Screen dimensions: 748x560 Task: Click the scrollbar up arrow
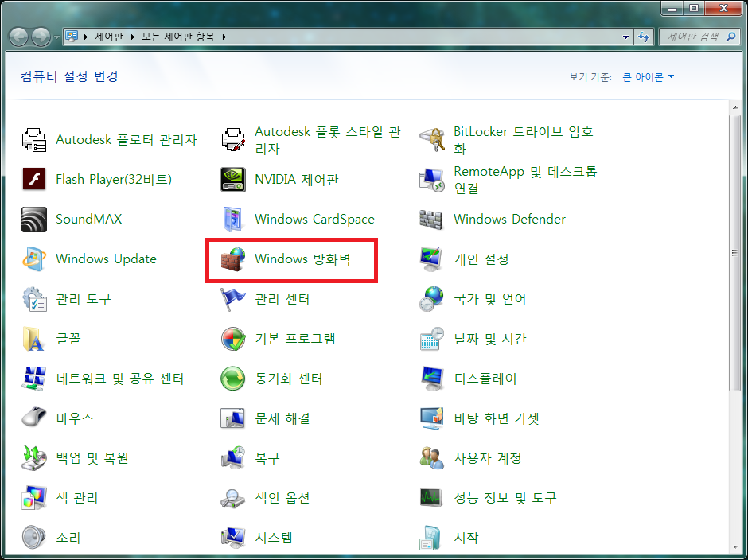[x=734, y=107]
